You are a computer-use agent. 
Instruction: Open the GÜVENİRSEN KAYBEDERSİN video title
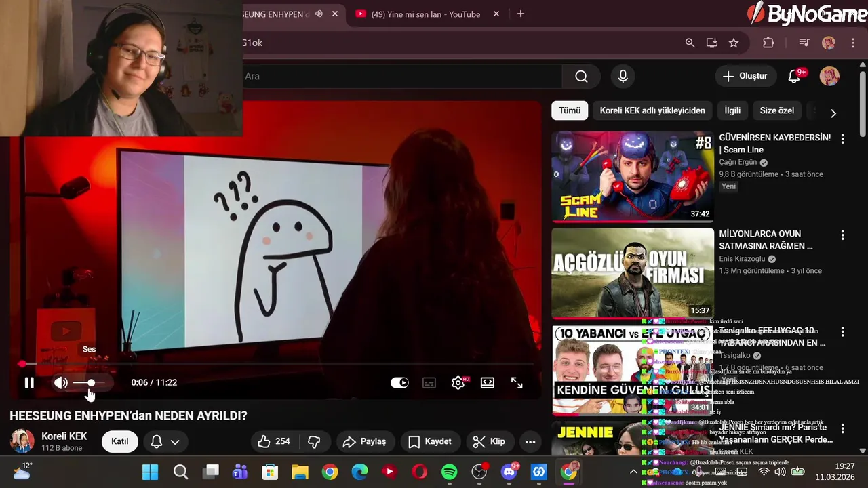pos(774,144)
